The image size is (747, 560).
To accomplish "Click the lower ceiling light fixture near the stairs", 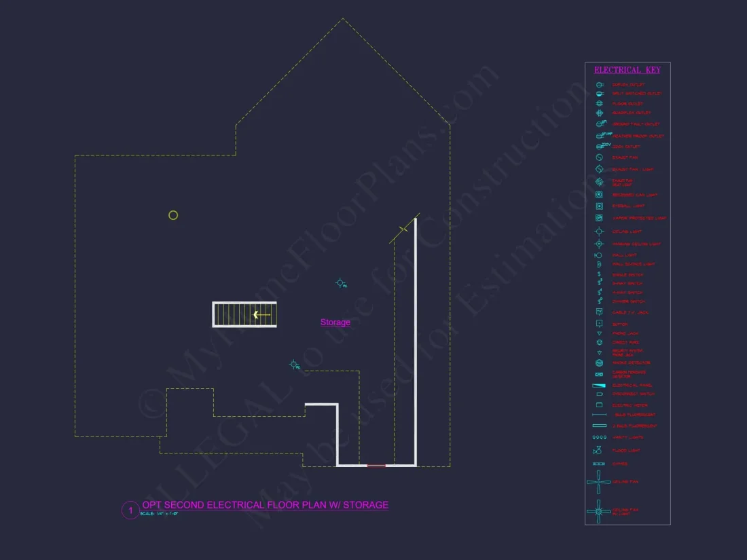I will click(x=294, y=365).
